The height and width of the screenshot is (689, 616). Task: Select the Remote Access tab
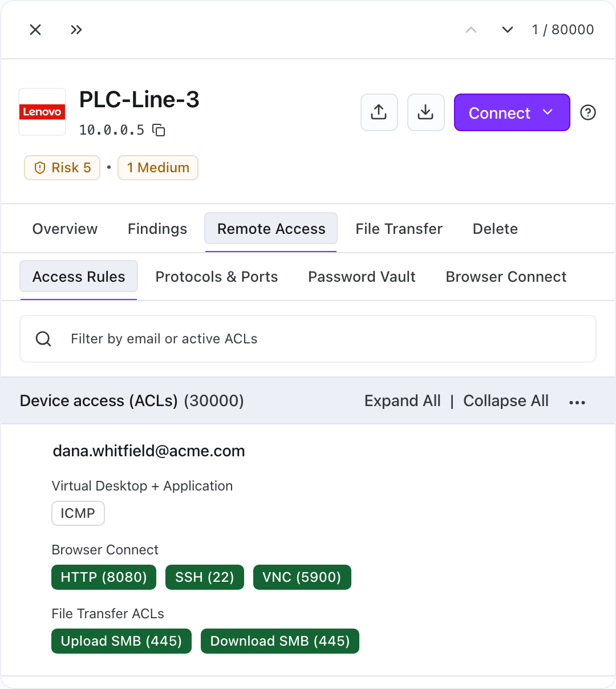[x=271, y=229]
